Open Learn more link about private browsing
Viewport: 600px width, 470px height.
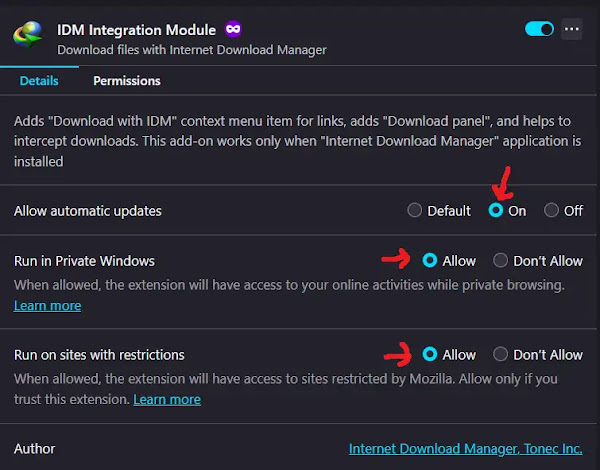[47, 305]
